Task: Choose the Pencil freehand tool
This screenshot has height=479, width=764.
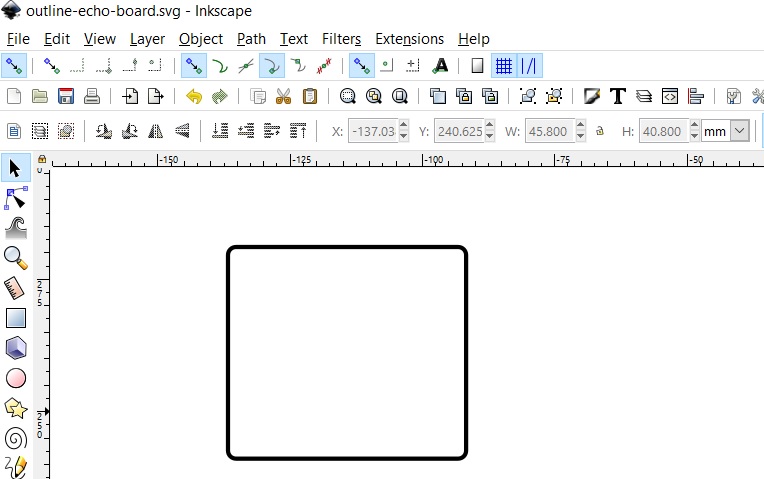Action: 15,467
